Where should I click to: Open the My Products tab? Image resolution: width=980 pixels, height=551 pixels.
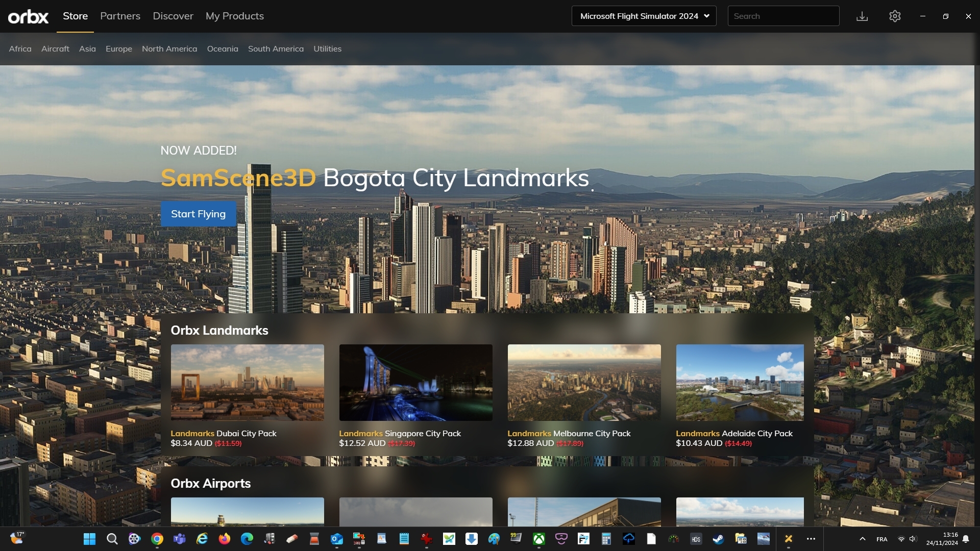[235, 16]
